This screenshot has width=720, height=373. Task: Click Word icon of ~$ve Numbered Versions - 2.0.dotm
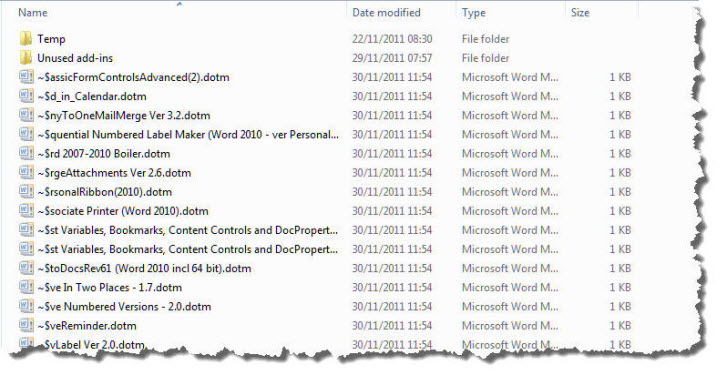26,306
